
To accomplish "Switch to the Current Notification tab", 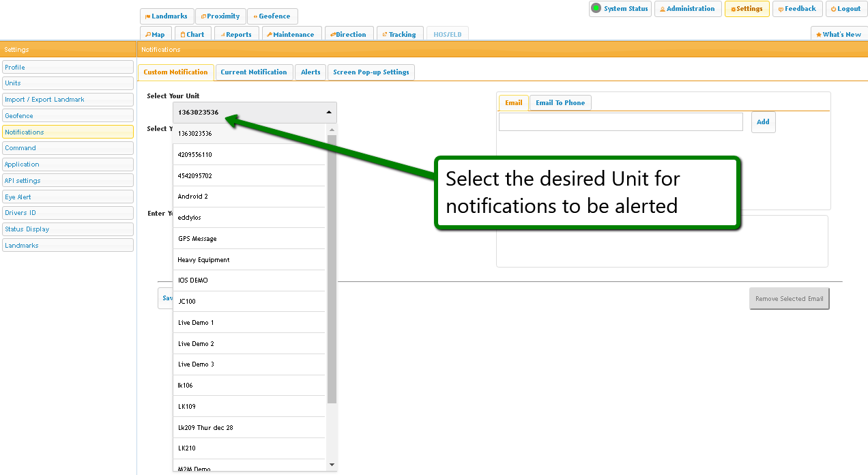I will (253, 72).
